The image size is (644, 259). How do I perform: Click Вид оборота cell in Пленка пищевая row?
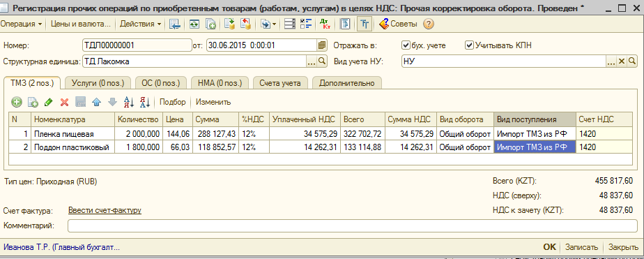465,133
